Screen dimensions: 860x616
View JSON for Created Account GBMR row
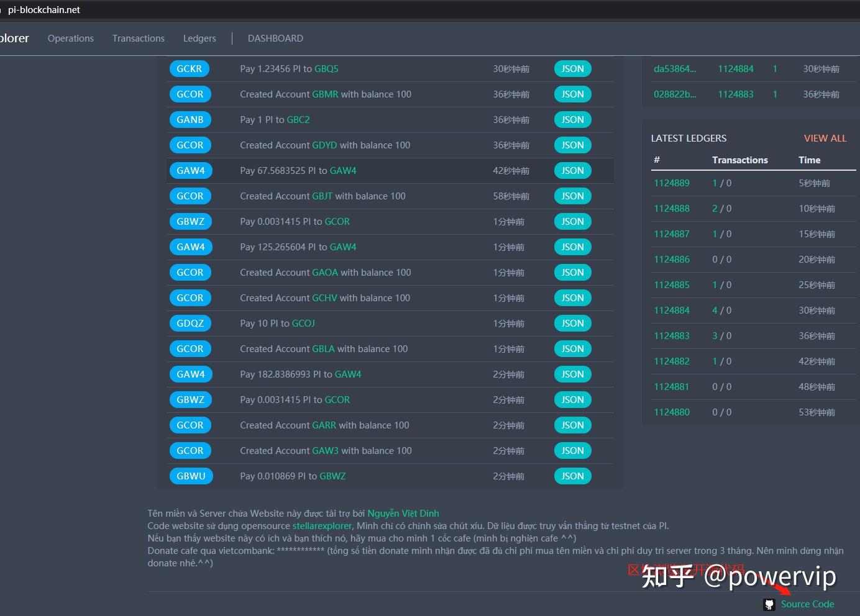click(572, 94)
